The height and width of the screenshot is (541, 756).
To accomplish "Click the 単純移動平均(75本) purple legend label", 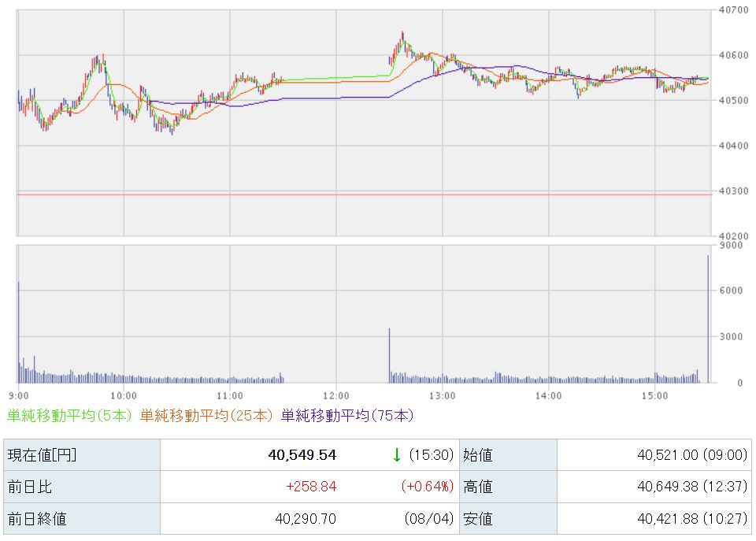I will point(347,416).
